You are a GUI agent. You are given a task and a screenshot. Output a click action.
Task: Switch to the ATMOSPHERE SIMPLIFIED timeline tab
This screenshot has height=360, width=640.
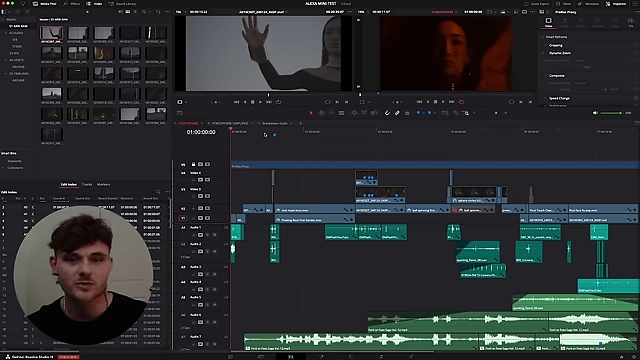coord(230,123)
